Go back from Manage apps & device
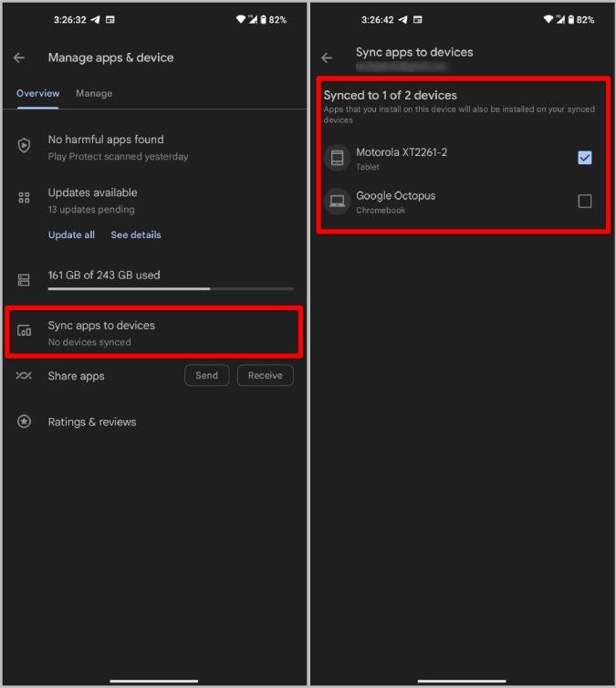 tap(19, 57)
